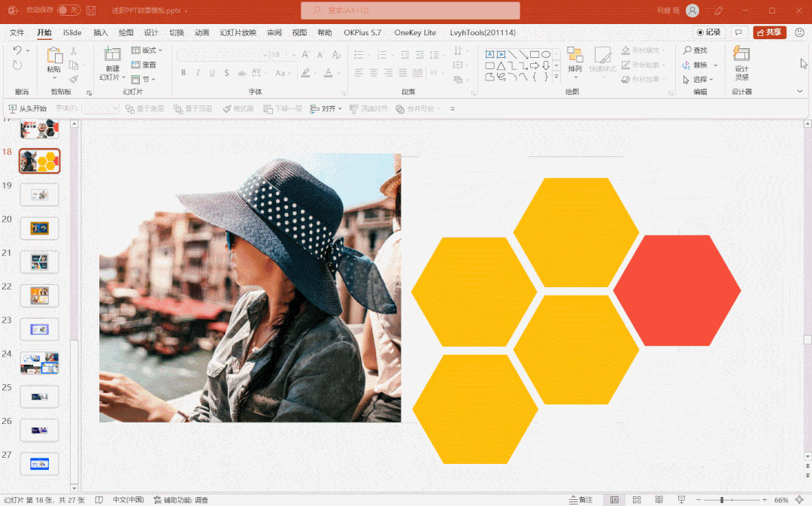This screenshot has height=506, width=812.
Task: Start slideshow from status bar icon
Action: point(681,500)
